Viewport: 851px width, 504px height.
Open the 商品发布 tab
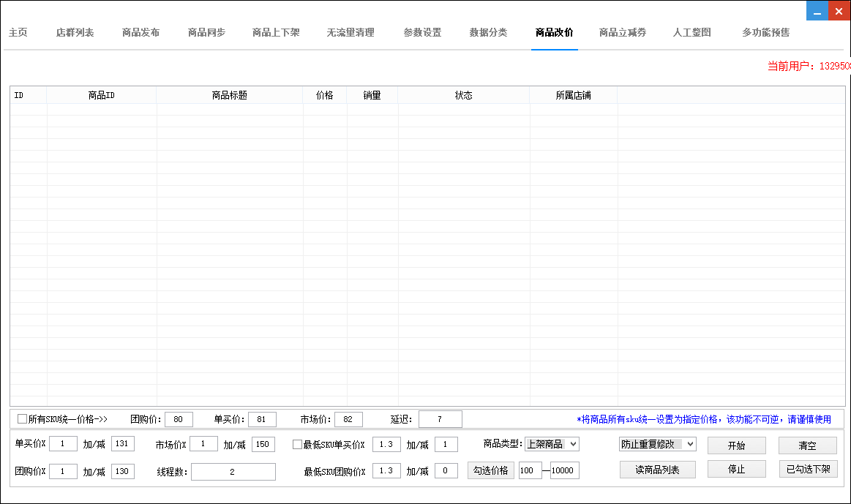point(140,33)
